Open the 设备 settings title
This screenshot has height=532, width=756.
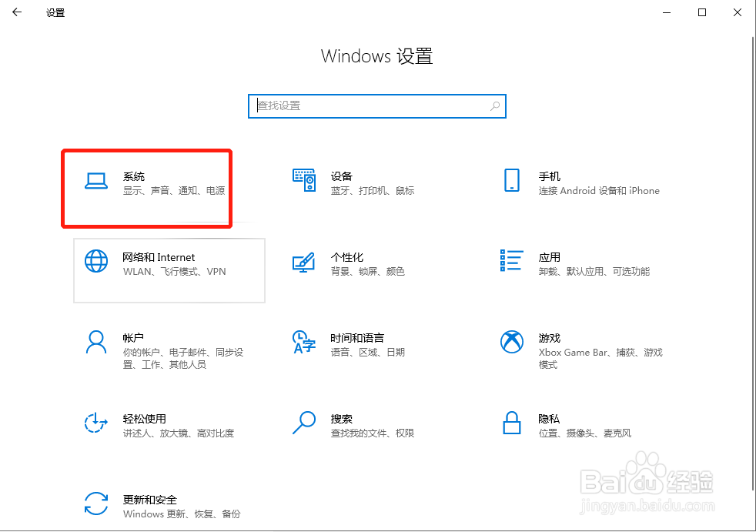pos(341,176)
